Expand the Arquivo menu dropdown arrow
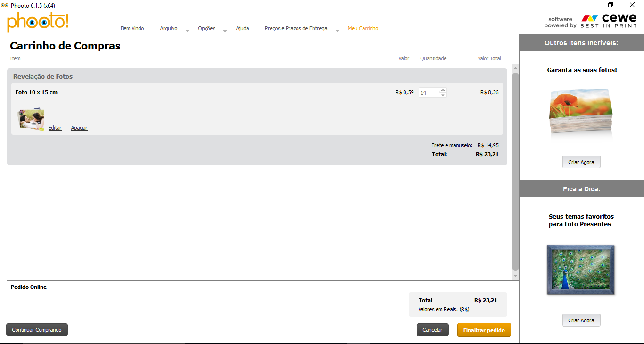Viewport: 644px width, 344px height. (187, 31)
